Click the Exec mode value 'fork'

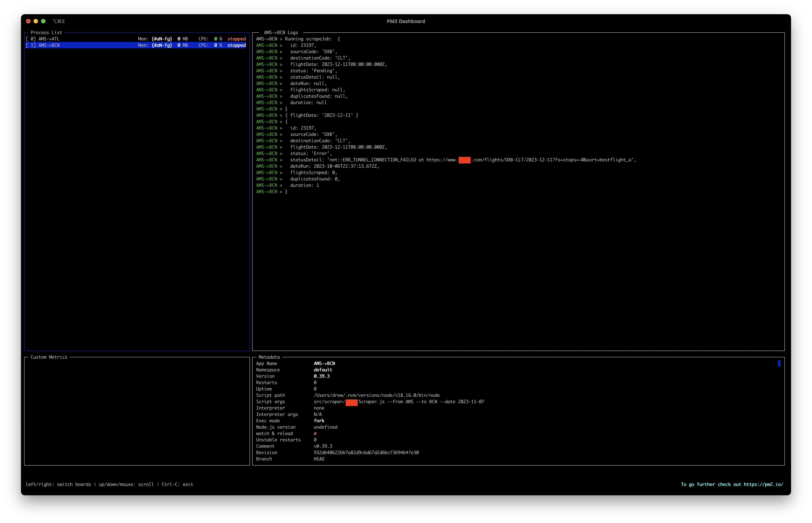click(319, 420)
